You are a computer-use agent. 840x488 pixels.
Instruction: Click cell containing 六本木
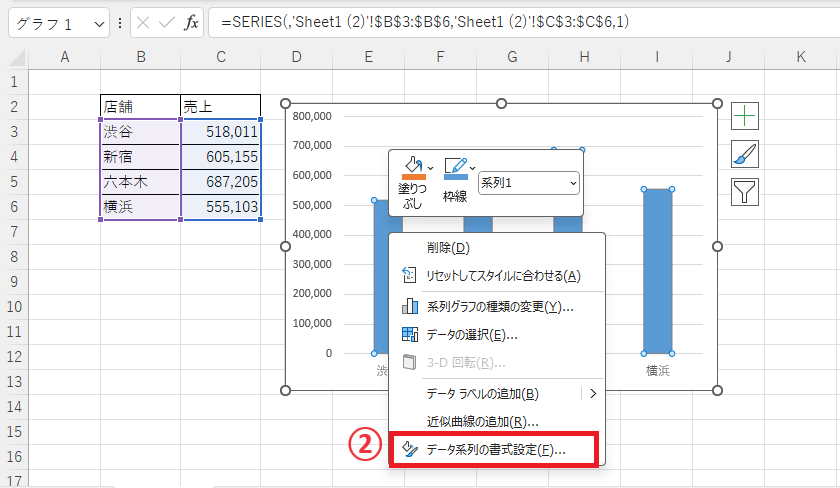[140, 182]
